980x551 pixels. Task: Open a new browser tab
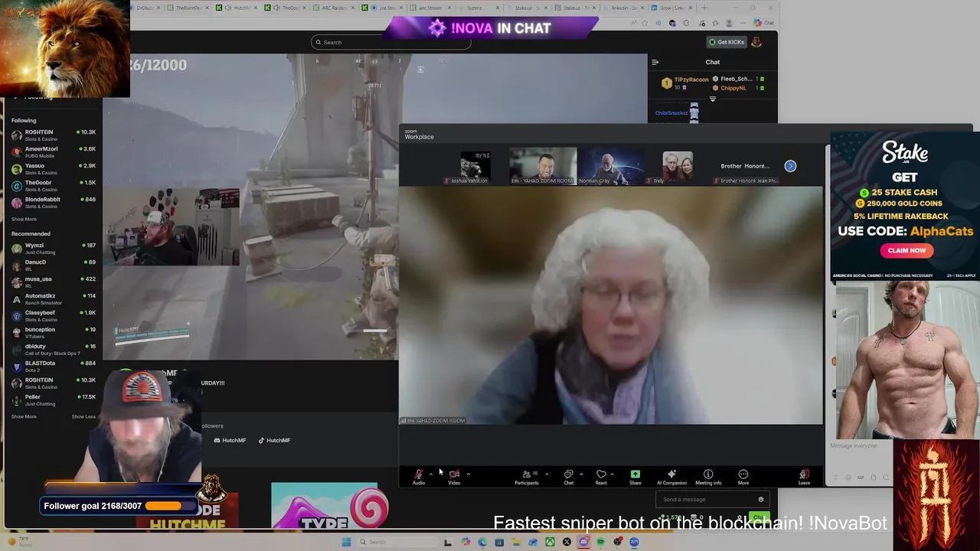click(704, 8)
